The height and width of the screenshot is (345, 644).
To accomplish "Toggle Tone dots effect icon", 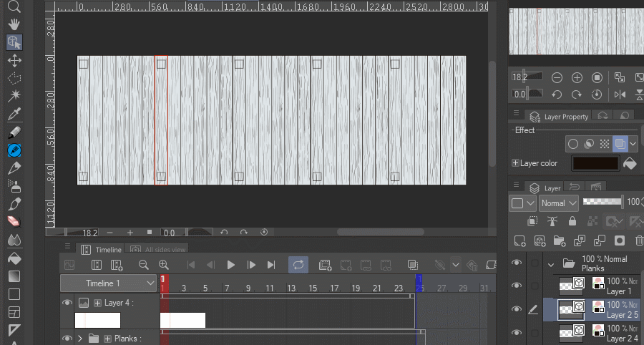I will point(604,144).
